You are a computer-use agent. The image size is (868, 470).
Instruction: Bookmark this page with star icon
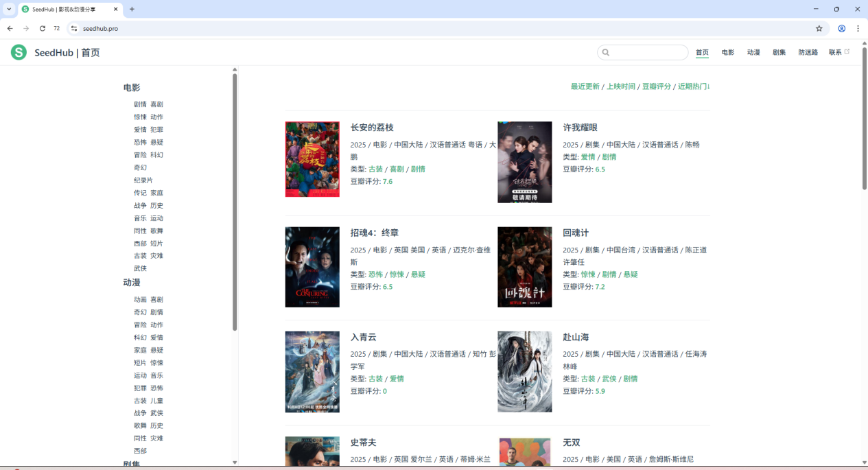point(819,28)
